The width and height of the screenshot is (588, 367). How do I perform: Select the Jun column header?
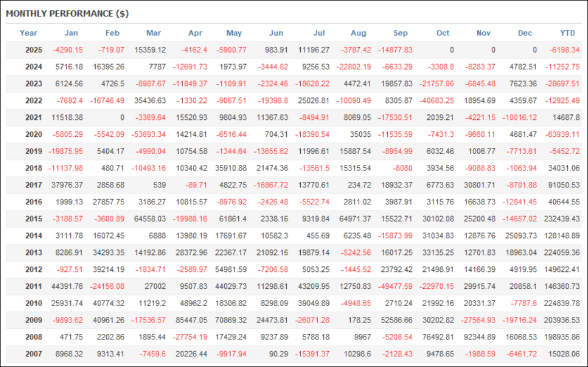277,33
